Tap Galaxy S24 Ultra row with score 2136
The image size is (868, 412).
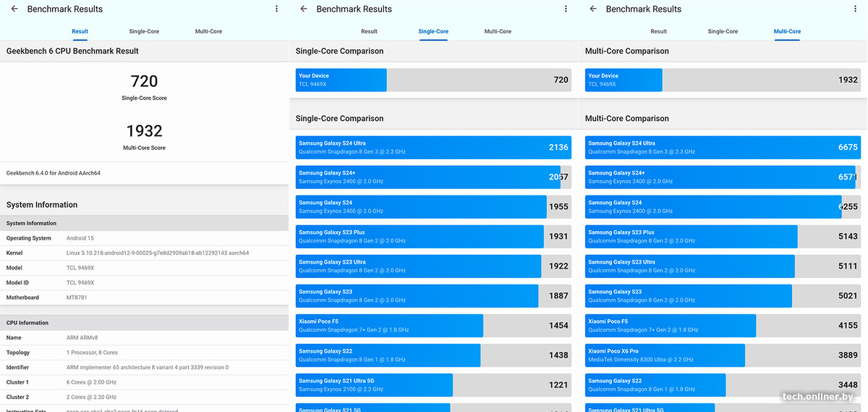click(433, 147)
